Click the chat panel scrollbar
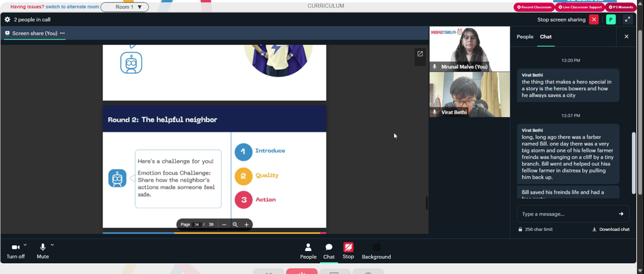The image size is (644, 274). (x=634, y=162)
